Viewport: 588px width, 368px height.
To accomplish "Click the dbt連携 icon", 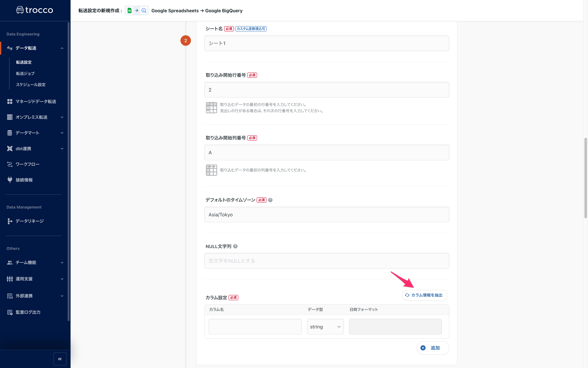I will pos(10,149).
